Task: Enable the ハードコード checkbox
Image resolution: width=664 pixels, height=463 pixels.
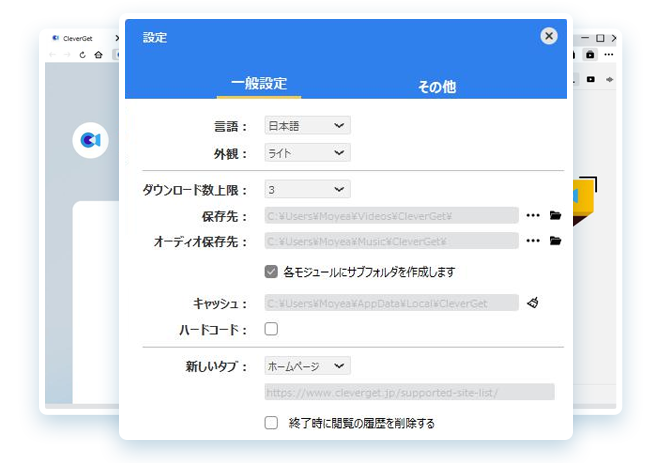Action: [271, 329]
